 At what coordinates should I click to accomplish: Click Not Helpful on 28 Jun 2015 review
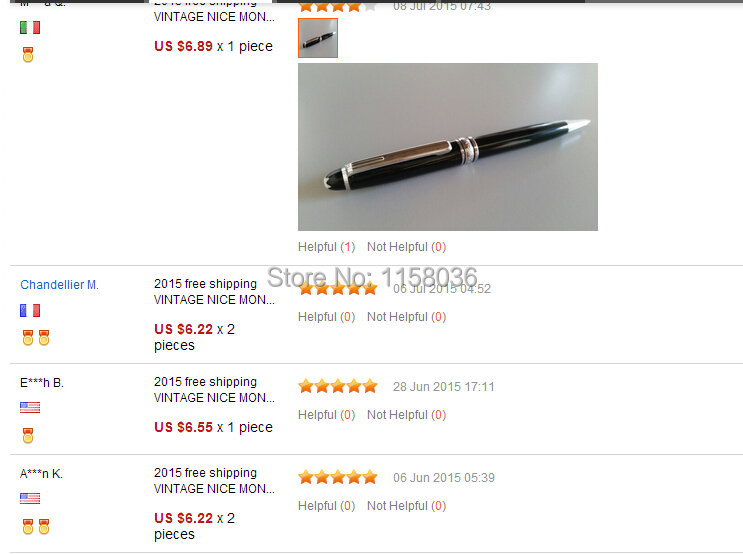[x=407, y=415]
